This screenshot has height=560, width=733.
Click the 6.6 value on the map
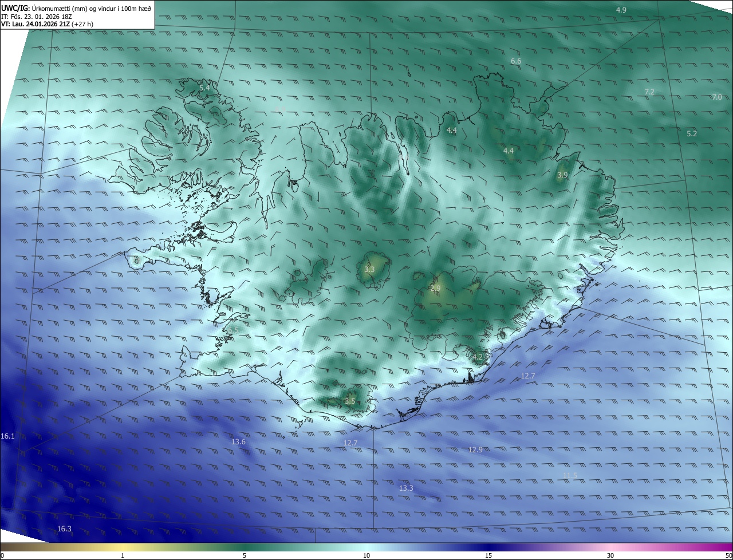[516, 61]
